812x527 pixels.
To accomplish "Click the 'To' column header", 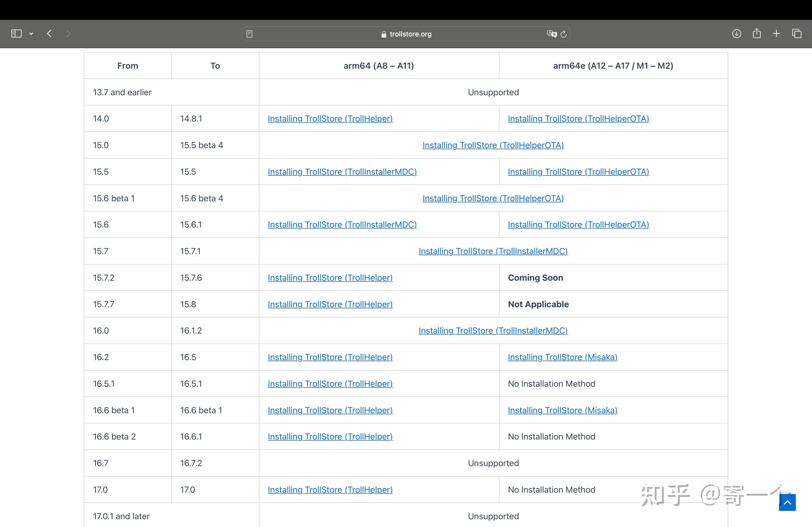I will [x=215, y=66].
